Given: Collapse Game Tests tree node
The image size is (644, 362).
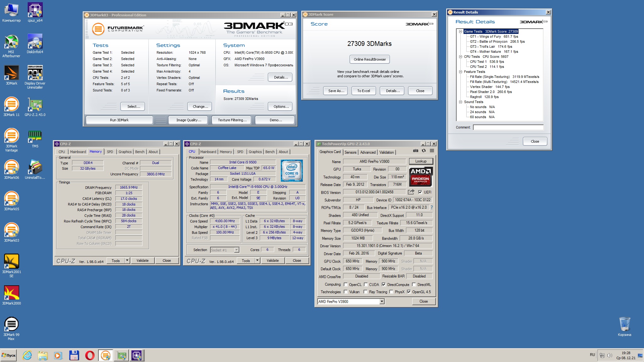Looking at the screenshot, I should 460,31.
